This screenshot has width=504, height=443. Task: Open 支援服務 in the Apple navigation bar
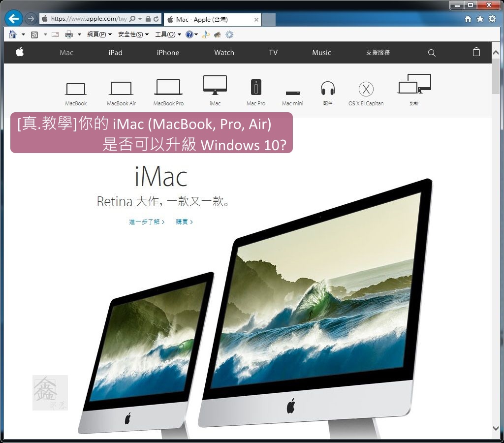tap(378, 52)
